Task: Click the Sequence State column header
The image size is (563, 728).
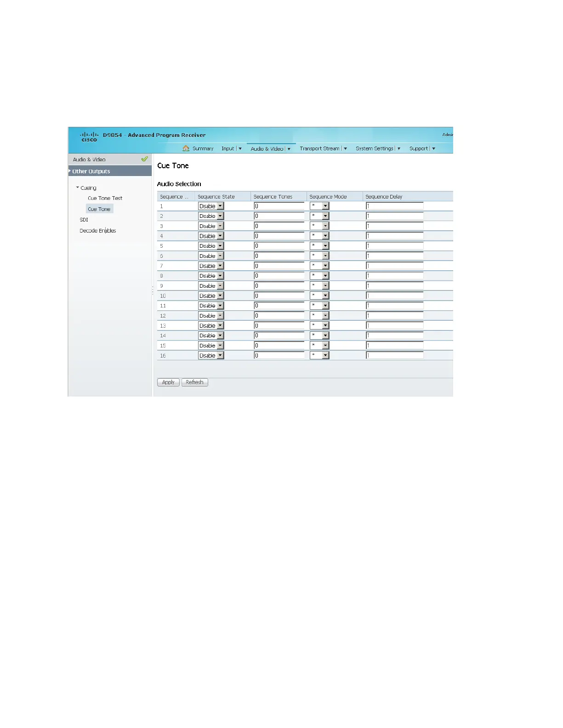Action: tap(222, 196)
